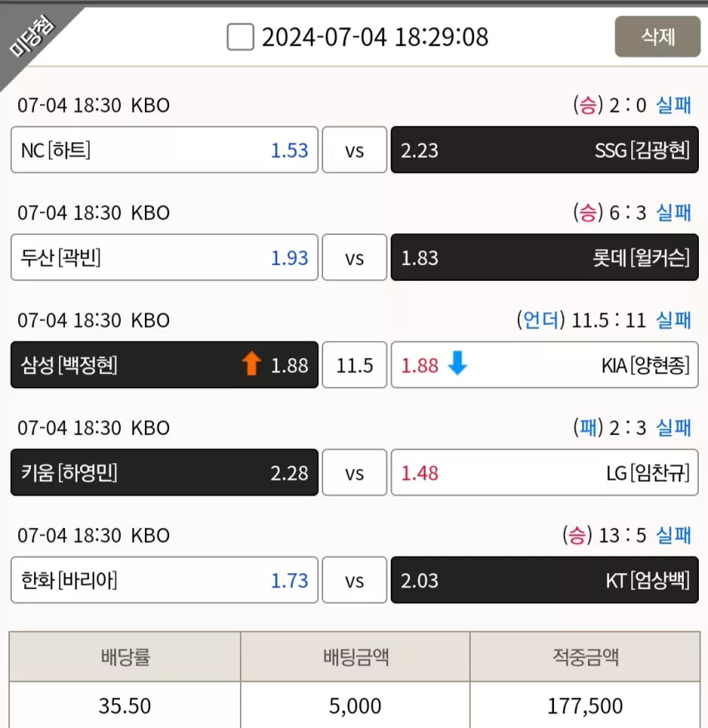The image size is (708, 728).
Task: Click the 적중금액 value 177,500
Action: (x=585, y=706)
